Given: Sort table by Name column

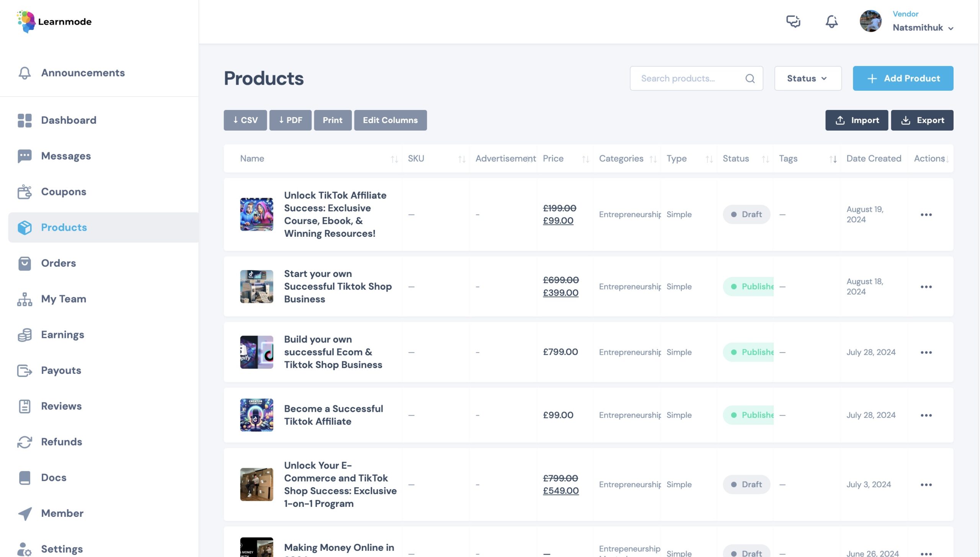Looking at the screenshot, I should click(x=394, y=159).
